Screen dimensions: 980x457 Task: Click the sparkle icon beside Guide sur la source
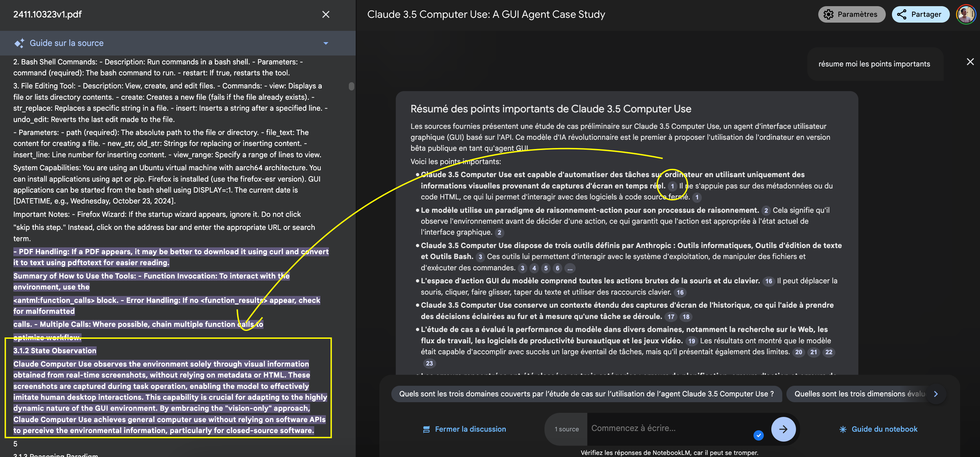[19, 43]
